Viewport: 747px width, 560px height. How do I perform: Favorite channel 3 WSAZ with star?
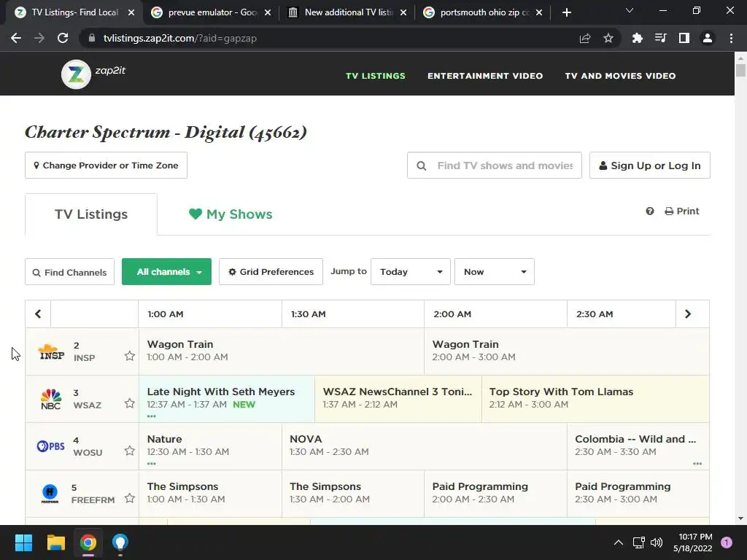[x=130, y=403]
